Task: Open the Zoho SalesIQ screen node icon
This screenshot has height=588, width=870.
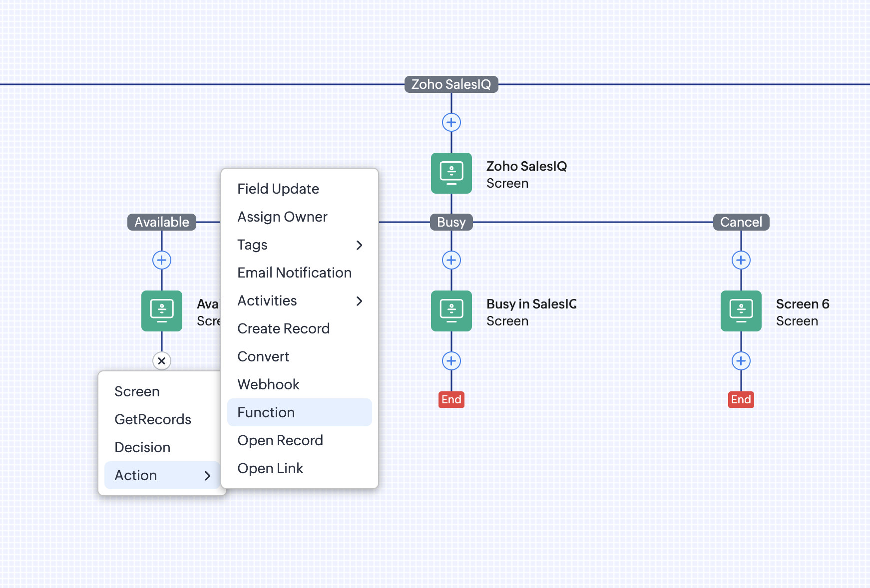Action: click(x=451, y=173)
